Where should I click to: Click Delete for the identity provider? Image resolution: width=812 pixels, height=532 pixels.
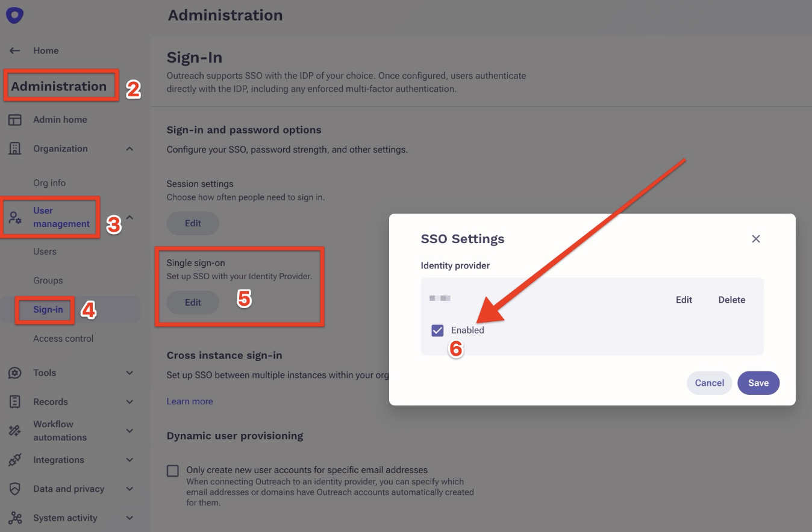(x=732, y=300)
